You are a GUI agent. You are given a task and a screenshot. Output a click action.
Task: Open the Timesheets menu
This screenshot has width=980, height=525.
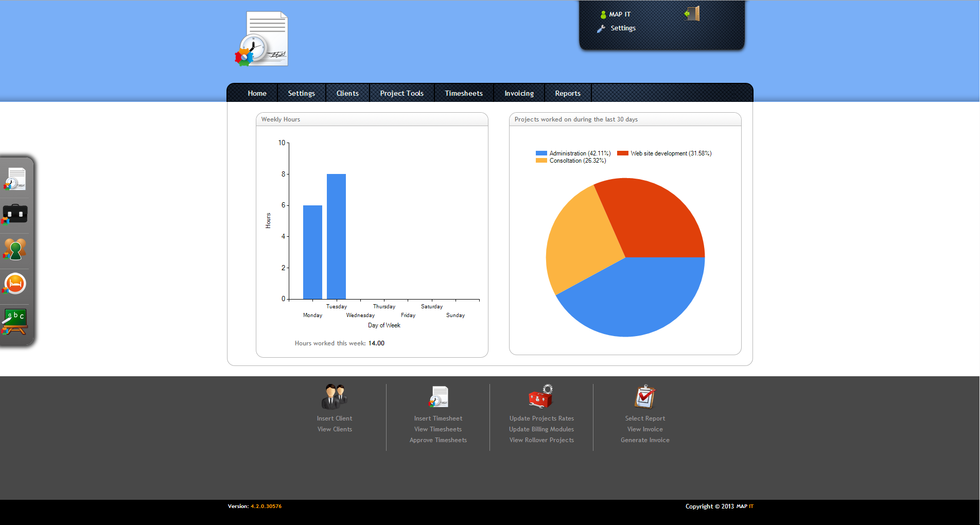tap(464, 93)
